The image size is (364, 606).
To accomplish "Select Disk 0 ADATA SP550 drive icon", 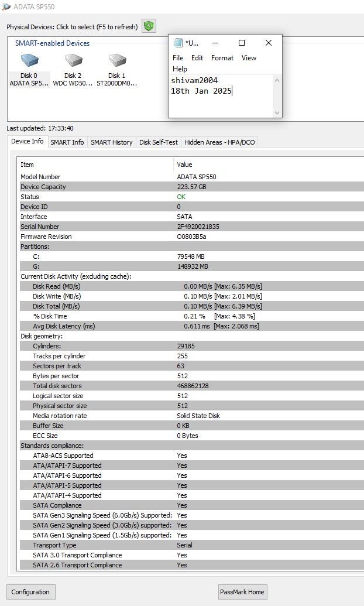I will (x=29, y=61).
